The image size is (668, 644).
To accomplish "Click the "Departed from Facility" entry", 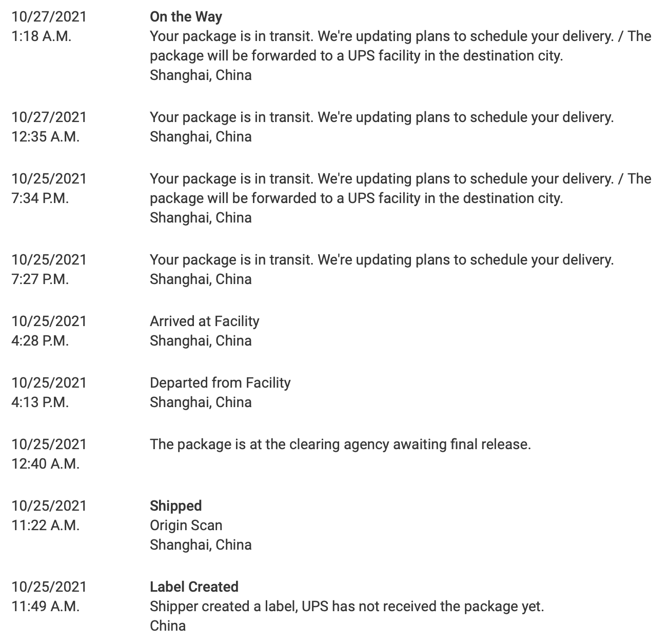I will tap(220, 383).
